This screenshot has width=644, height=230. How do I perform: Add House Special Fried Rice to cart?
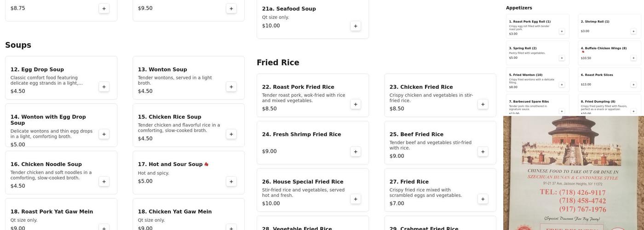tap(356, 199)
